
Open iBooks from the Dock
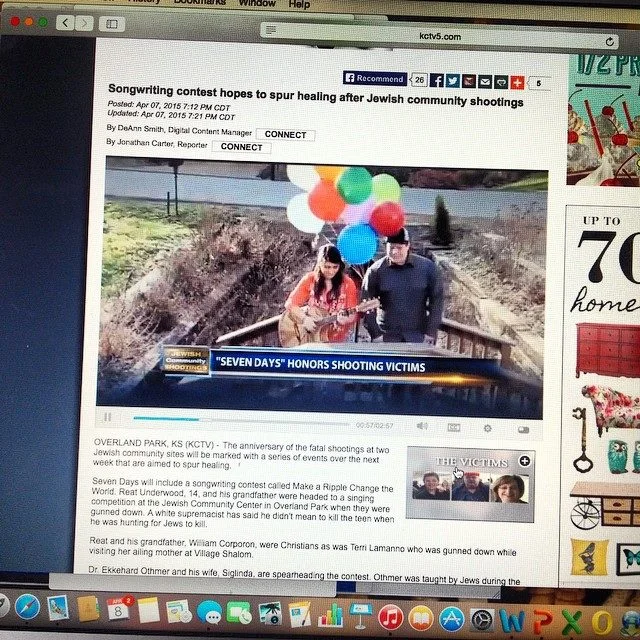(x=421, y=618)
